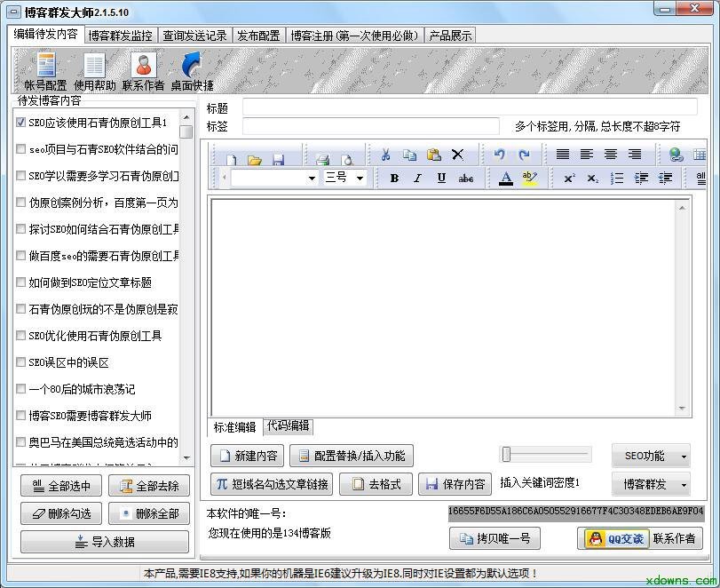Switch to the 代码编辑 tab
Image resolution: width=720 pixels, height=588 pixels.
point(288,425)
